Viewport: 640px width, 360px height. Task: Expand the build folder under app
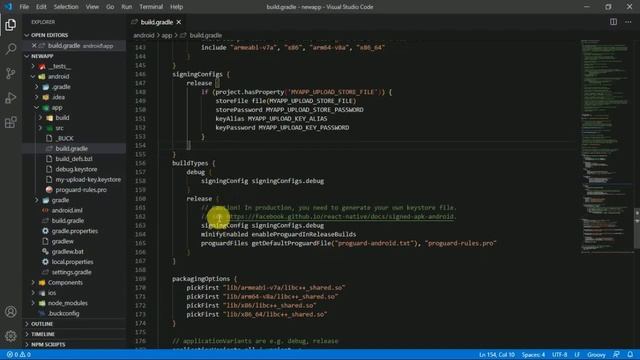click(x=74, y=118)
